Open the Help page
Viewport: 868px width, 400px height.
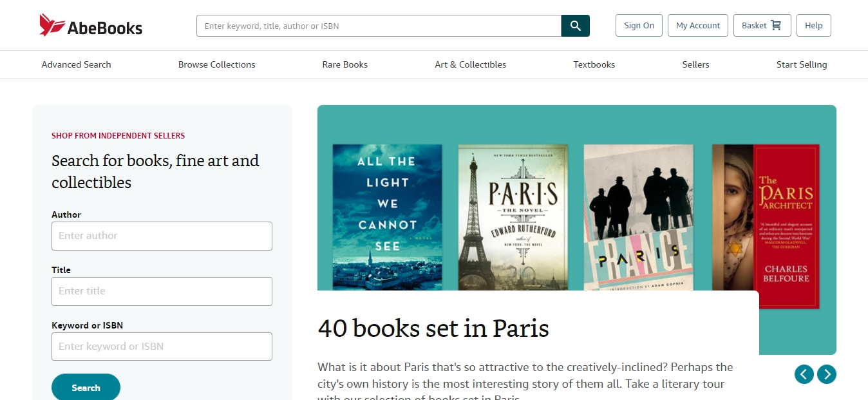(x=814, y=26)
